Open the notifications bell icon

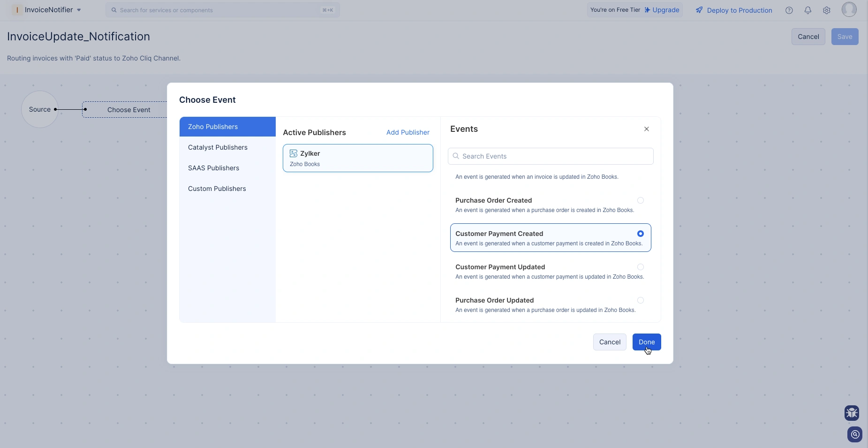coord(808,10)
